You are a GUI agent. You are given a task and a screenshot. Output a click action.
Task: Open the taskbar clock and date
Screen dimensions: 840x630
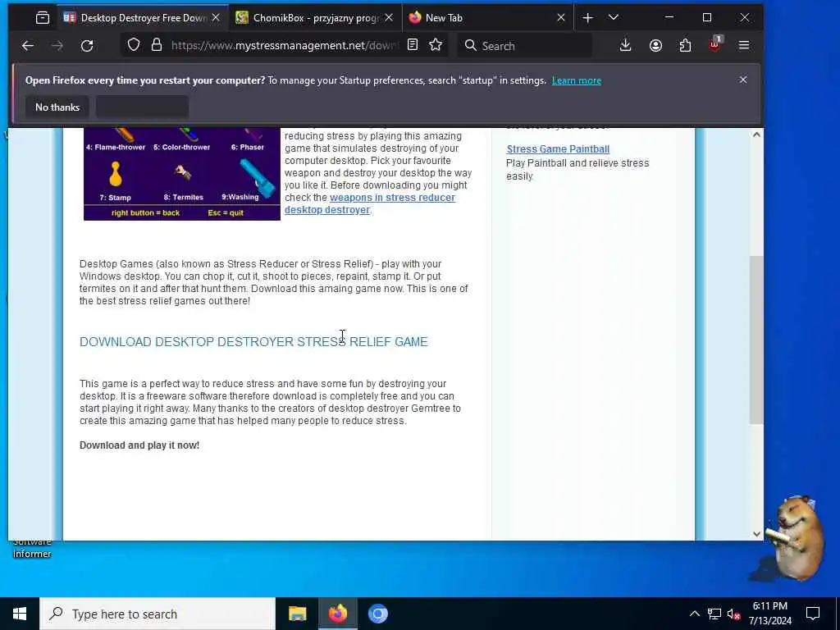tap(769, 614)
